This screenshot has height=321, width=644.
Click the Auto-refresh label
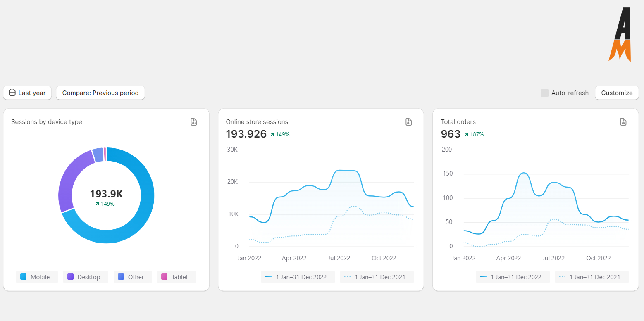click(x=570, y=93)
